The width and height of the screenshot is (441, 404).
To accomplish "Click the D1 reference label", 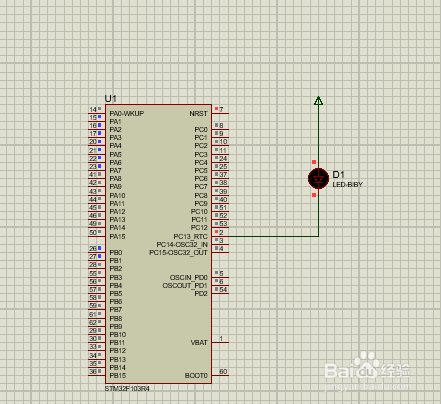I will click(x=338, y=174).
